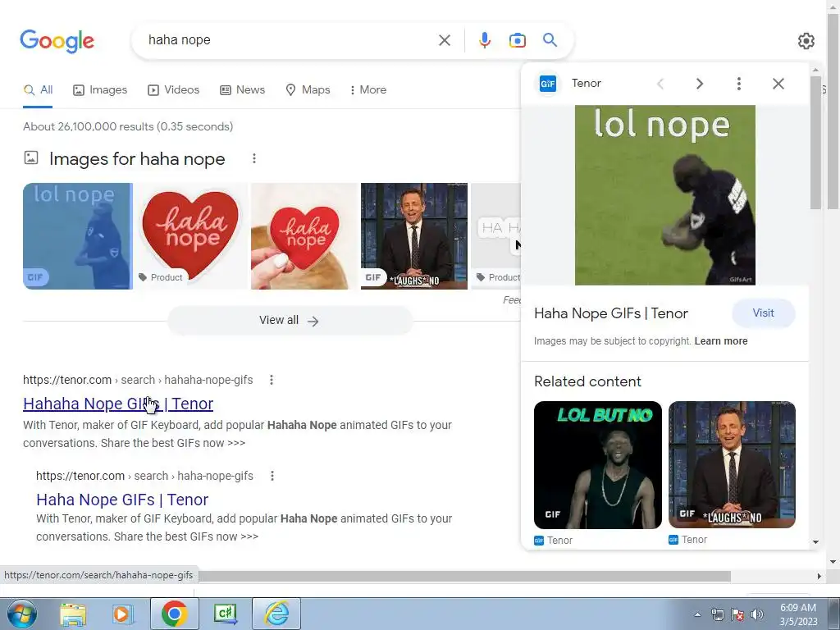Open options beside Images for haha nope
This screenshot has width=840, height=630.
pyautogui.click(x=254, y=158)
